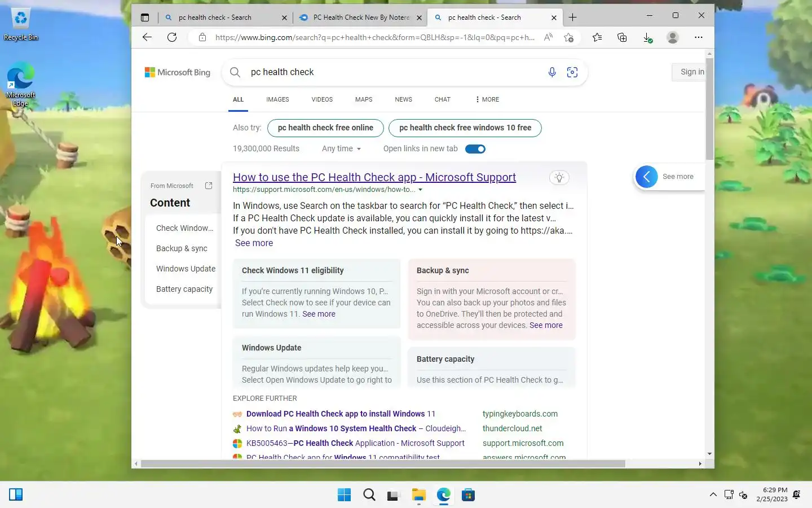Start voice search with the microphone icon
This screenshot has height=508, width=812.
pos(552,72)
